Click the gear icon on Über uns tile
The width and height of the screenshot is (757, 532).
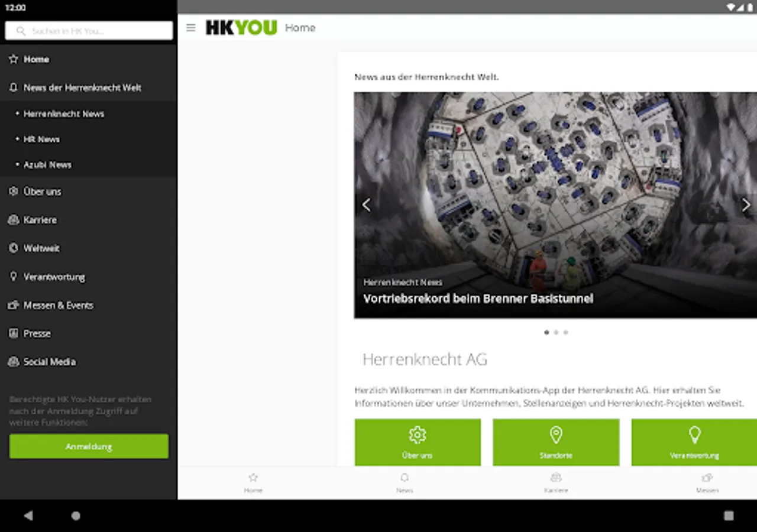click(x=418, y=435)
